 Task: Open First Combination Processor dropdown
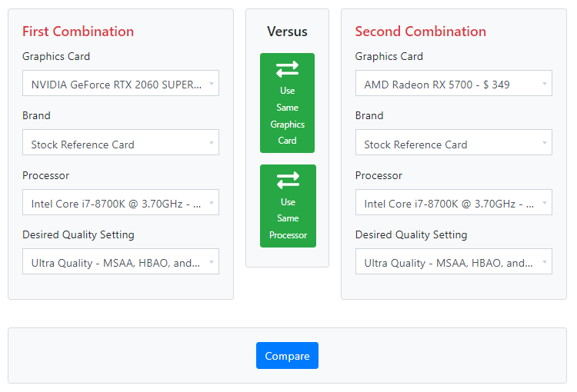121,202
